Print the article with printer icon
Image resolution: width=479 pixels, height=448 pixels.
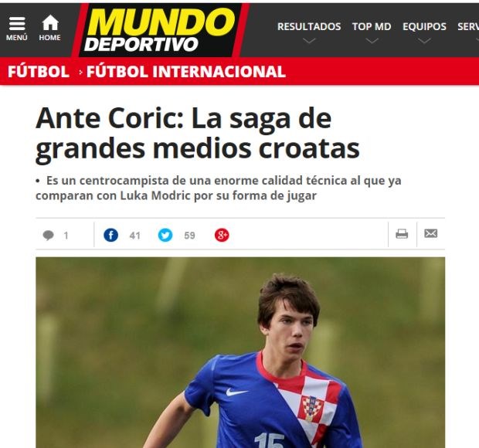click(402, 234)
